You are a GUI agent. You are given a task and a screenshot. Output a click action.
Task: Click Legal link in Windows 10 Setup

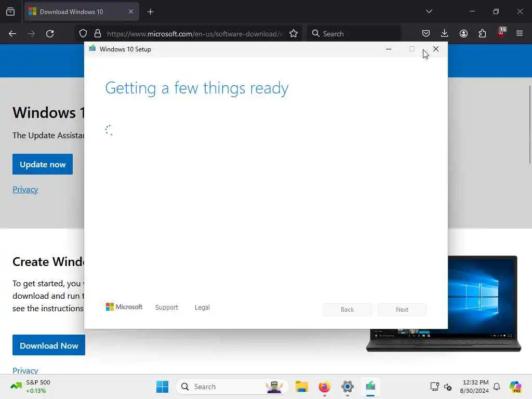pos(202,307)
